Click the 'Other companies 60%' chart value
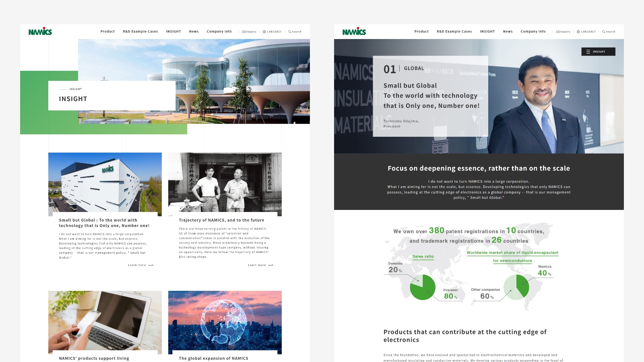 click(485, 294)
